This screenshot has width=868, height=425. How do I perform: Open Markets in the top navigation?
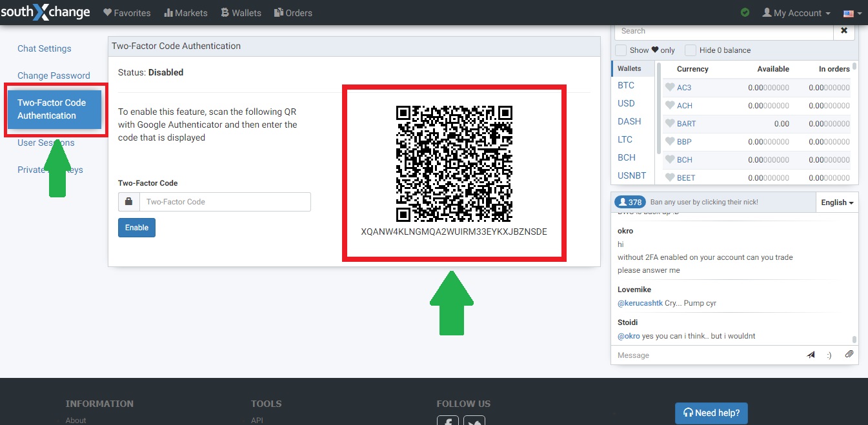click(186, 13)
